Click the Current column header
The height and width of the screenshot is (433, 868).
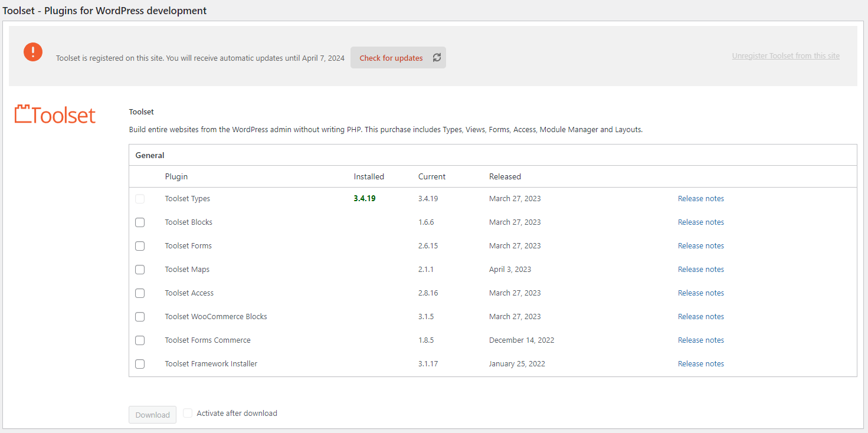(x=432, y=176)
